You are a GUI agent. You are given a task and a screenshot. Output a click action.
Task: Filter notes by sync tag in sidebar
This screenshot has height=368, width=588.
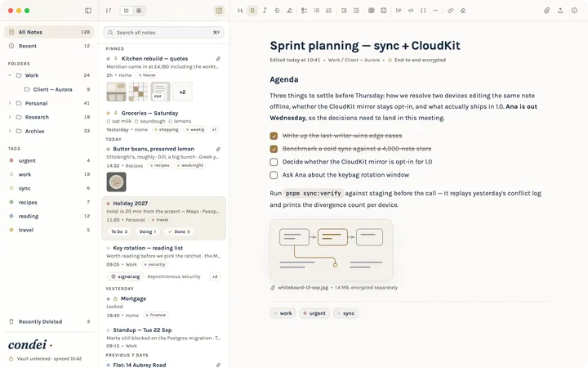click(49, 188)
